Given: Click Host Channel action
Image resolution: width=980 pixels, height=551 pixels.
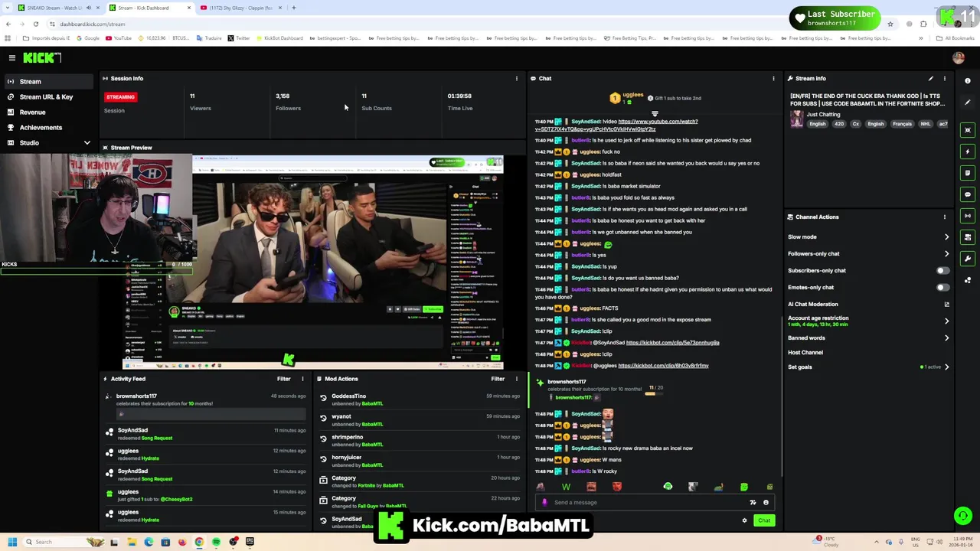Looking at the screenshot, I should [x=805, y=353].
